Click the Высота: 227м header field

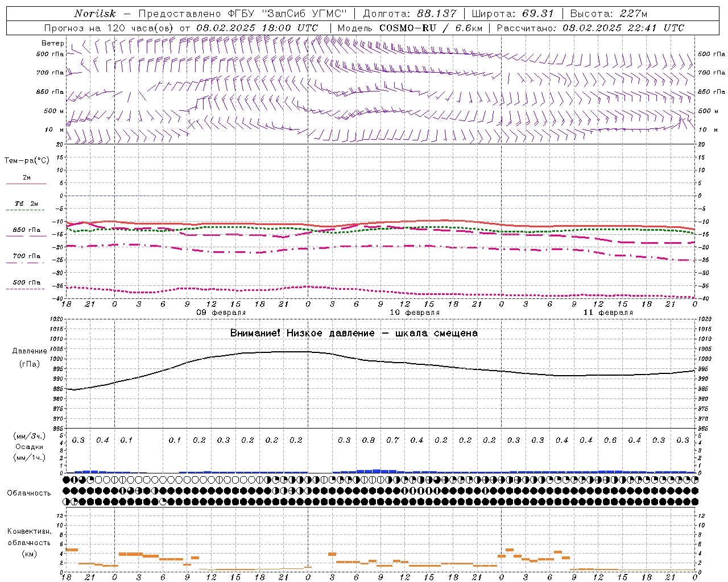click(x=609, y=14)
